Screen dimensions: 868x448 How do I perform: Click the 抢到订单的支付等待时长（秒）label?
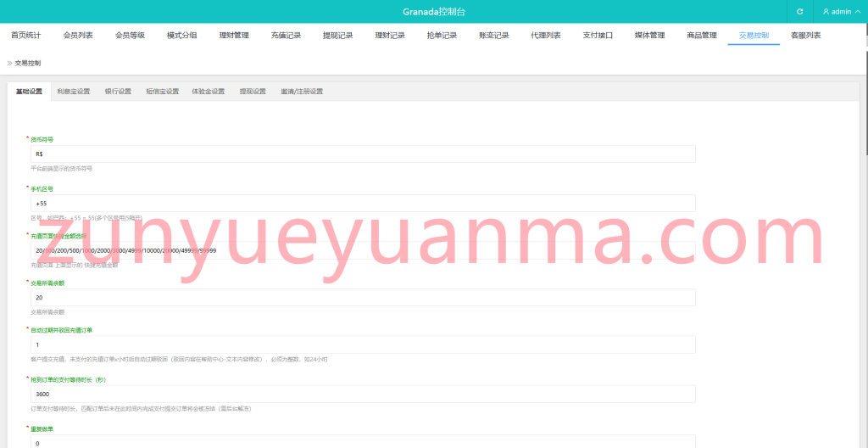pos(68,380)
